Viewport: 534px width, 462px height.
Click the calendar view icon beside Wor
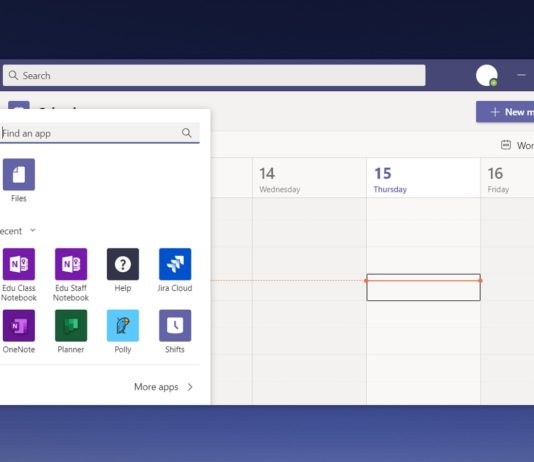tap(506, 145)
